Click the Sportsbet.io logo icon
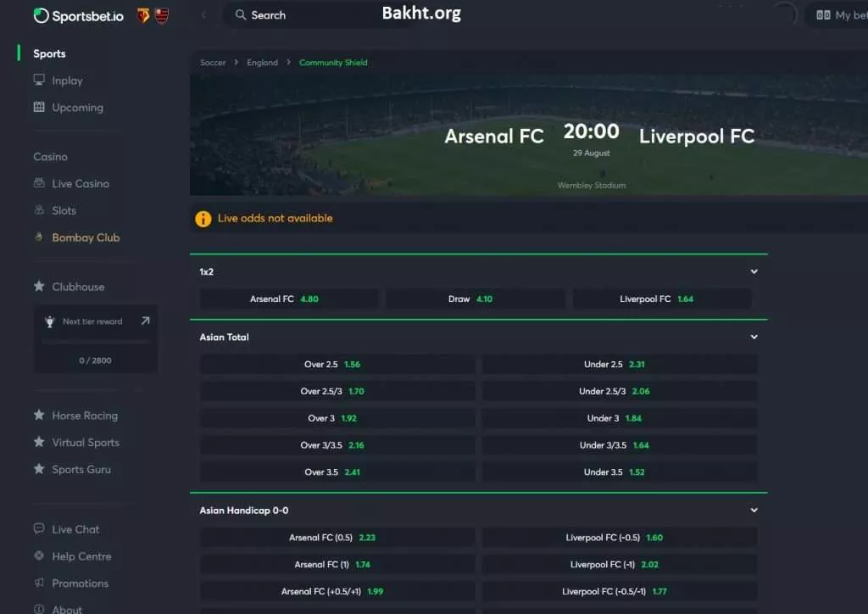Viewport: 868px width, 614px height. (x=42, y=15)
